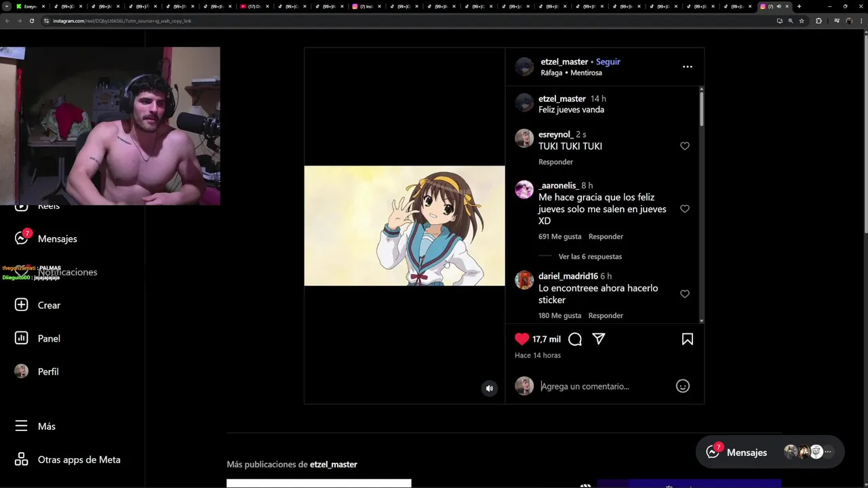Reply to dariel_madrid16's comment
Screen dimensions: 868x488
pos(606,316)
